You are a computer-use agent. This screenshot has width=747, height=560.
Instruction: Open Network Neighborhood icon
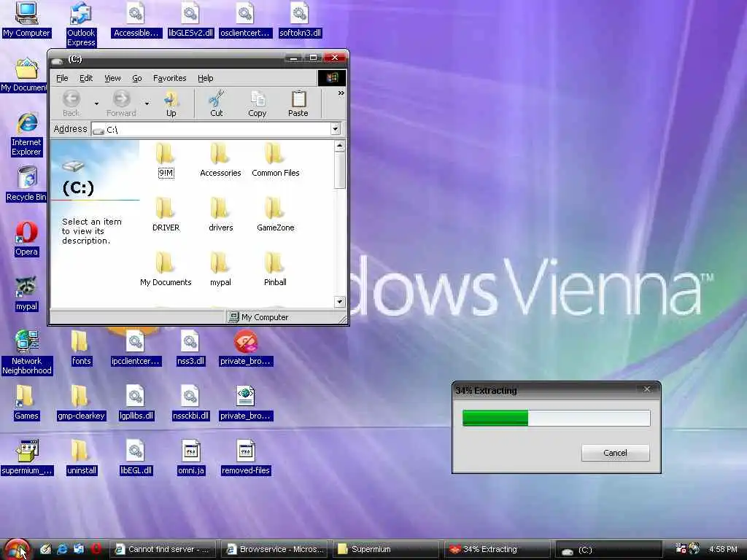(27, 352)
